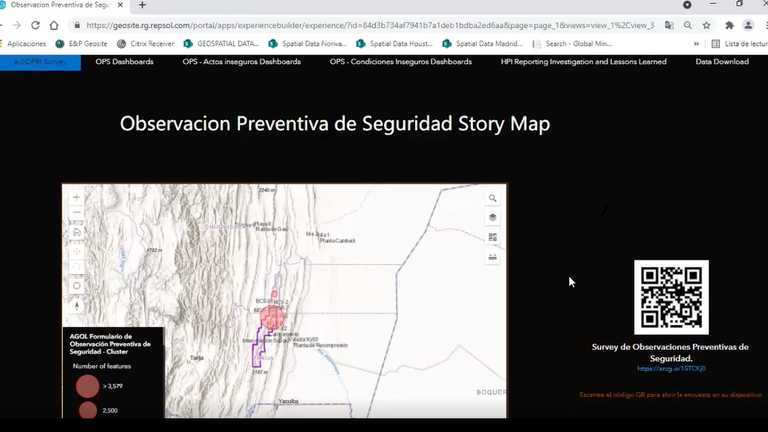Open the Chrome three-dot menu
The width and height of the screenshot is (768, 432).
(762, 25)
